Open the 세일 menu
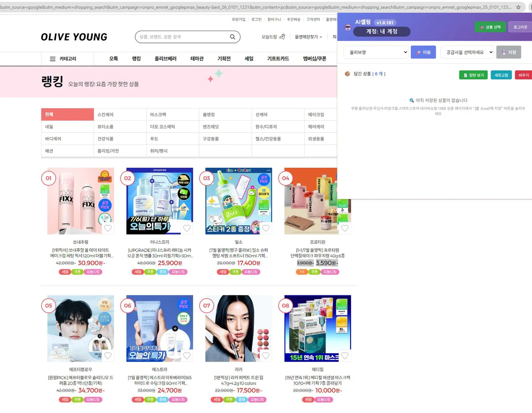The image size is (532, 413). 249,59
